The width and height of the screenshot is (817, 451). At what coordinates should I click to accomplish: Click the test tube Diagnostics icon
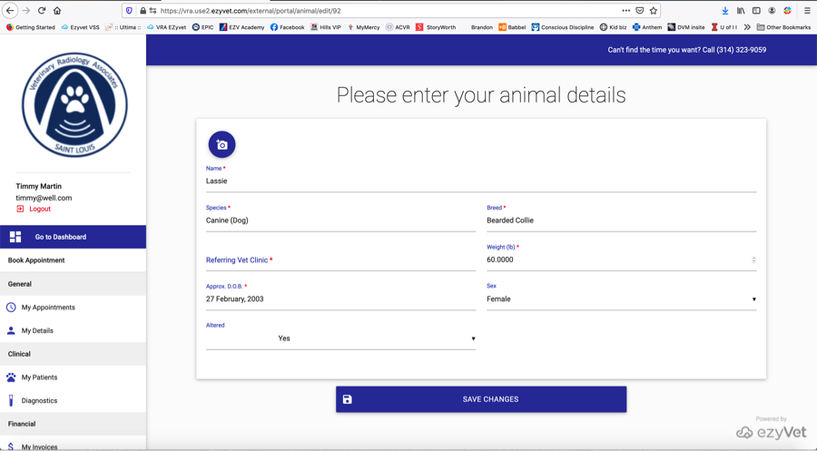11,400
